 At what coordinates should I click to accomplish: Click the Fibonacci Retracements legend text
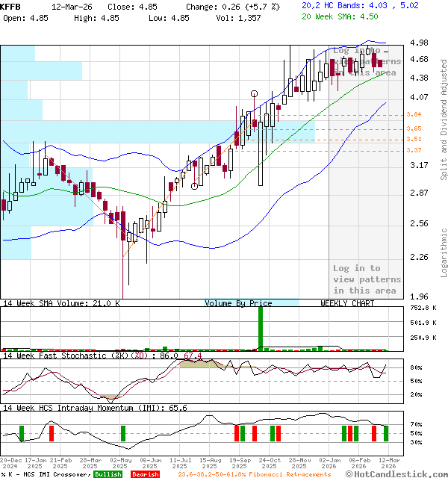coord(254,474)
